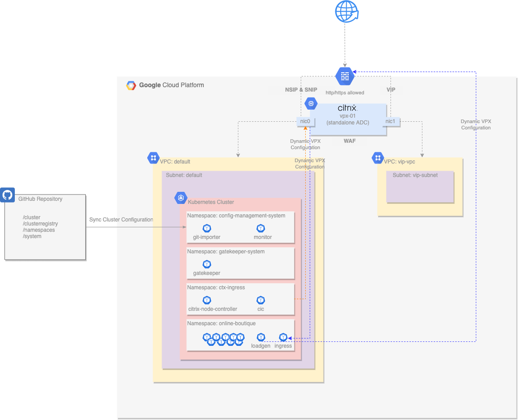Select the /namespaces entry in GitHub Repository
The image size is (518, 420).
(x=39, y=230)
